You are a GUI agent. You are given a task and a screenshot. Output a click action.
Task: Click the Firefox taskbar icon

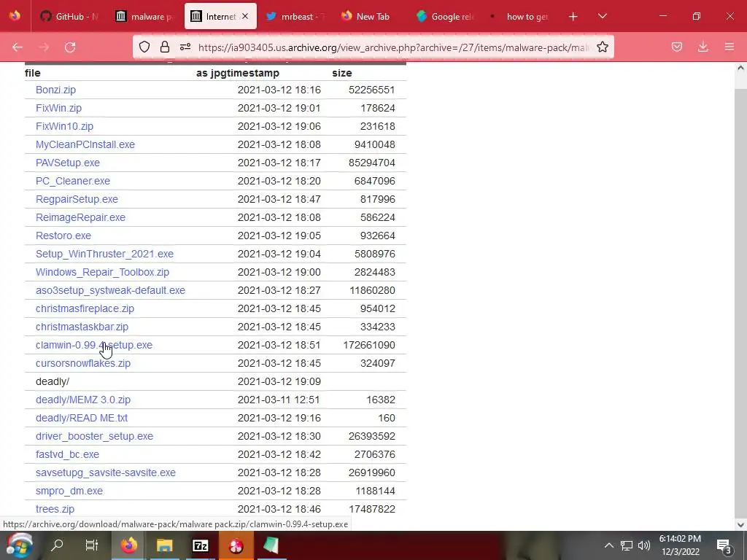point(128,545)
